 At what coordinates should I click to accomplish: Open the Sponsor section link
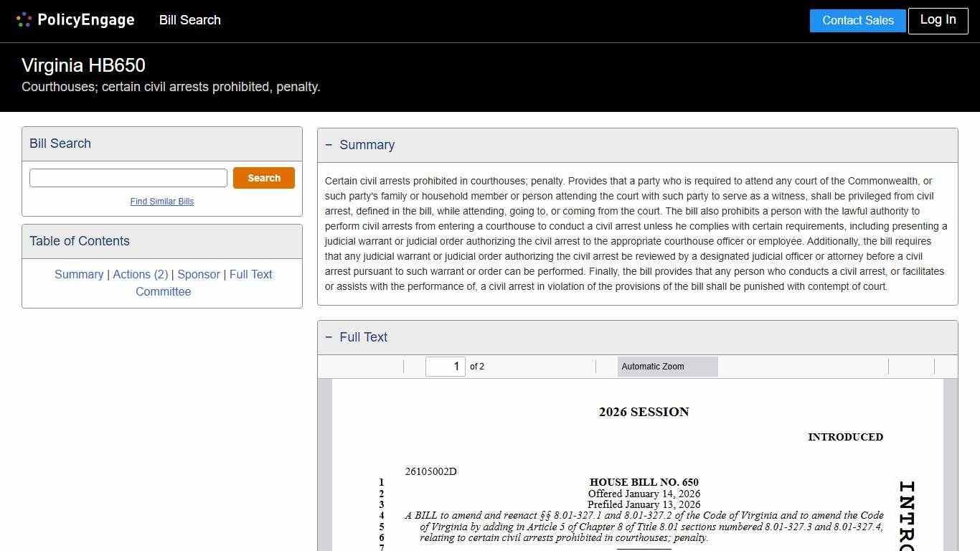199,274
